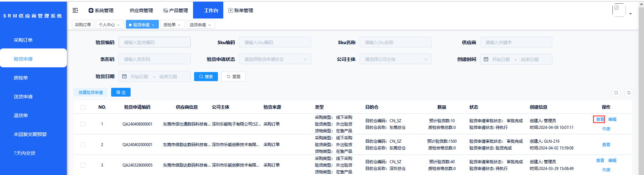Close the 验货申请 tab with its x icon
Image resolution: width=644 pixels, height=175 pixels.
pyautogui.click(x=153, y=25)
